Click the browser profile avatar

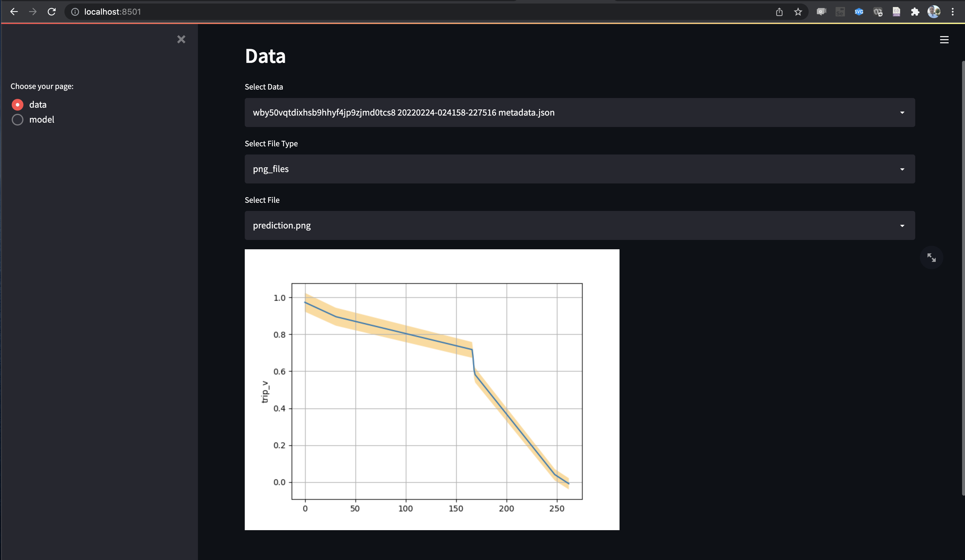coord(934,12)
